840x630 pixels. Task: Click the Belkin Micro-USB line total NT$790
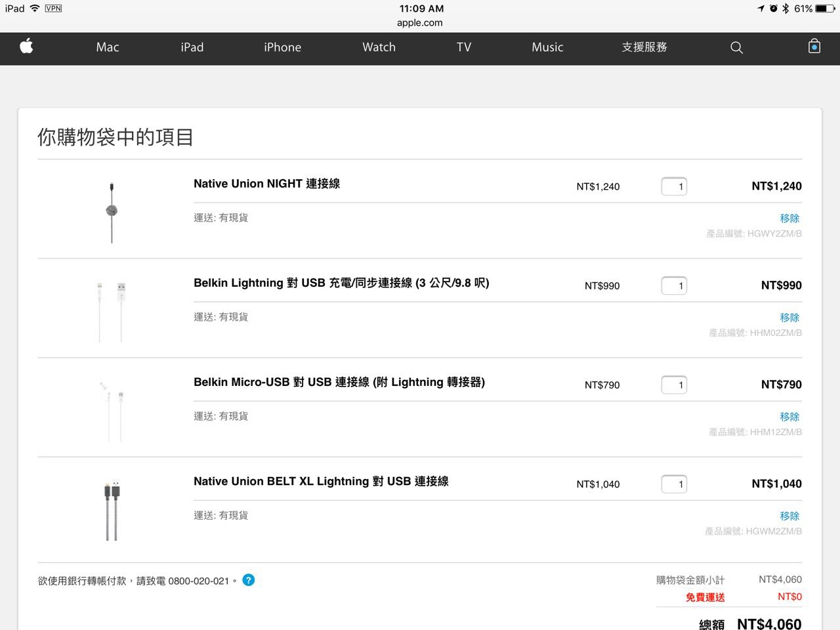point(782,385)
